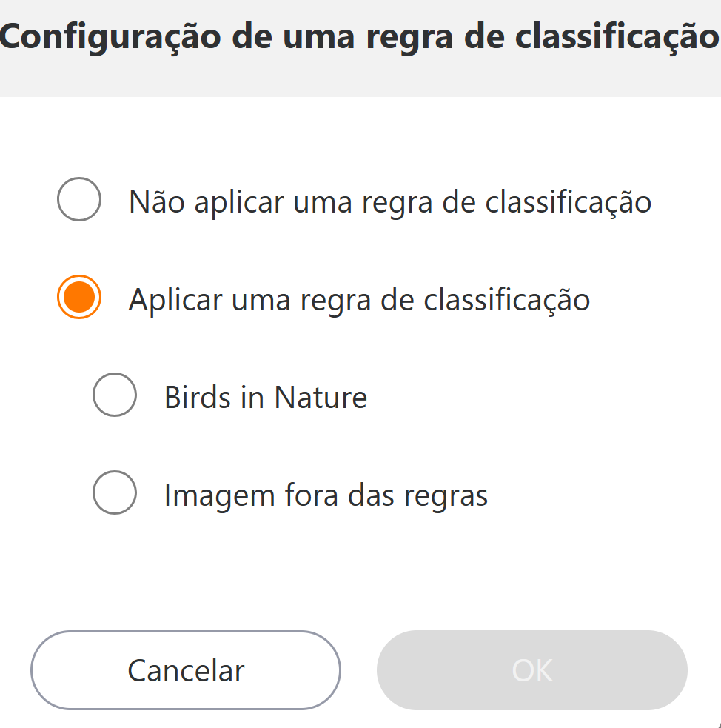
Task: Select the orange "Aplicar uma regra de classificação" radio
Action: 78,298
